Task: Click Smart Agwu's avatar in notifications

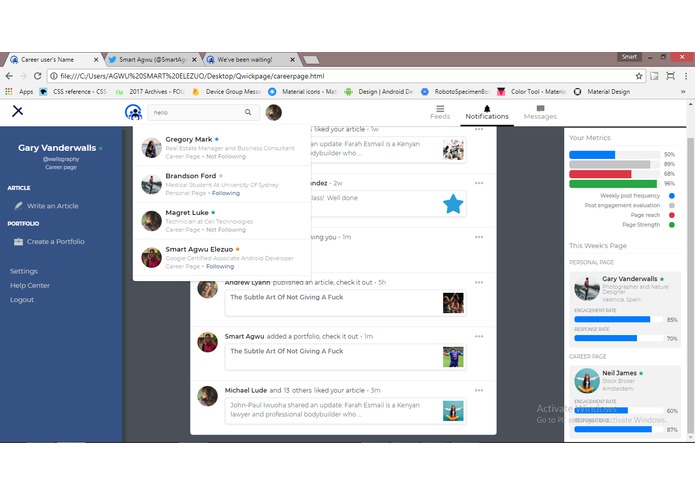Action: pyautogui.click(x=207, y=342)
